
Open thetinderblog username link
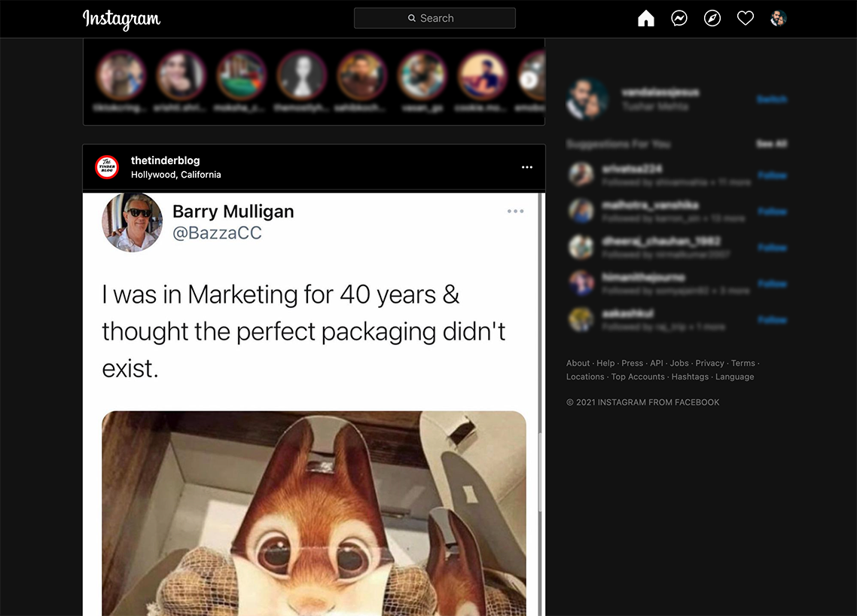tap(165, 160)
